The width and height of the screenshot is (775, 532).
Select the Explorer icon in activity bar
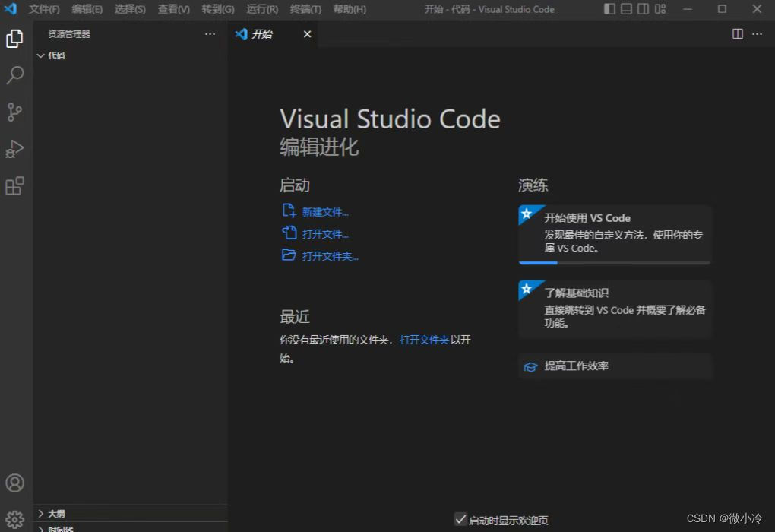coord(15,39)
